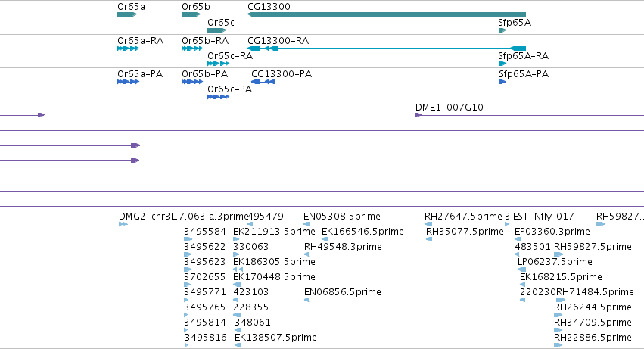Screen dimensions: 644x349
Task: Click EST glyph below RH27647.5prime
Action: pos(428,224)
